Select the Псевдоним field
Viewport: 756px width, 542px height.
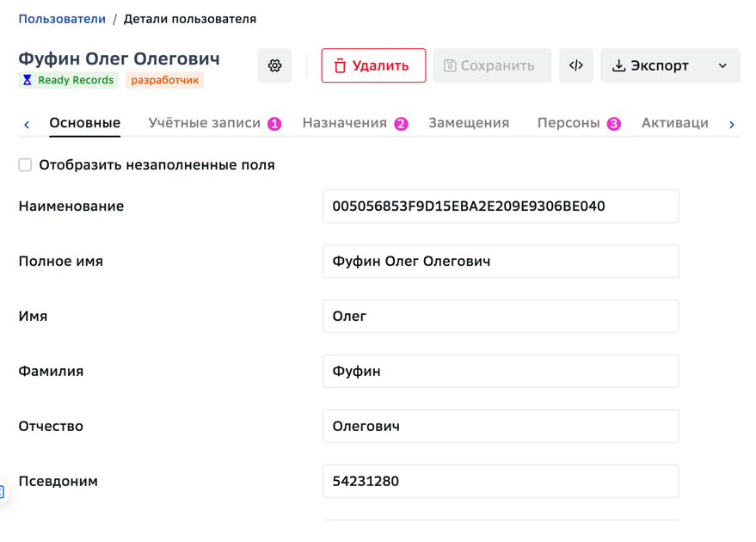click(x=501, y=481)
